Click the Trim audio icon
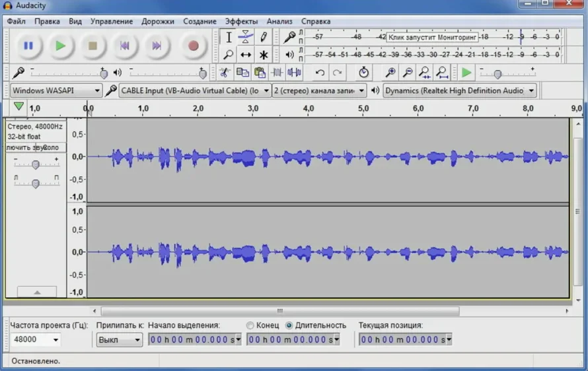 click(277, 73)
